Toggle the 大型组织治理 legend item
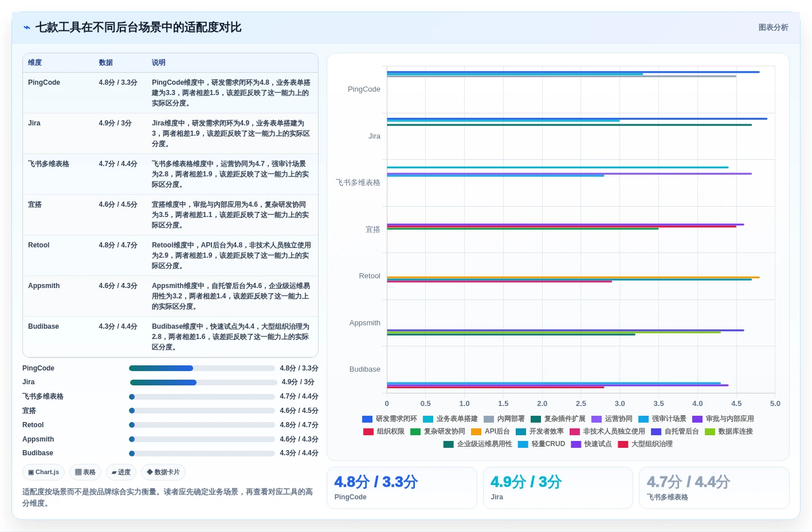Viewport: 812px width, 532px height. 645,444
